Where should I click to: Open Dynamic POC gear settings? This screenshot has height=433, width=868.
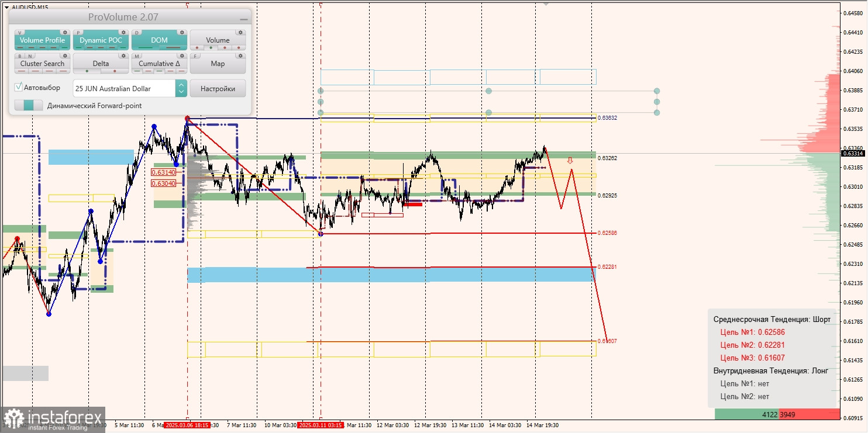point(123,32)
